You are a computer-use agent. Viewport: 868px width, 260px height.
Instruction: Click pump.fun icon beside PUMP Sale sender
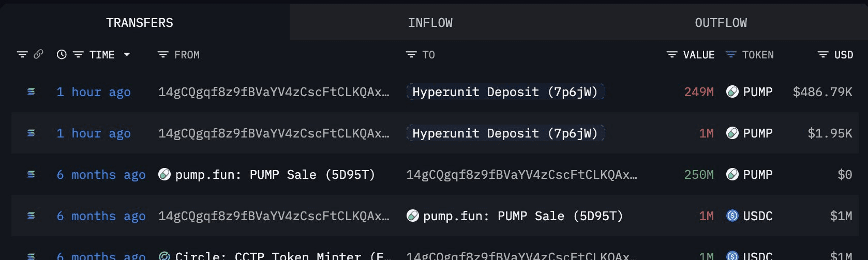point(164,174)
